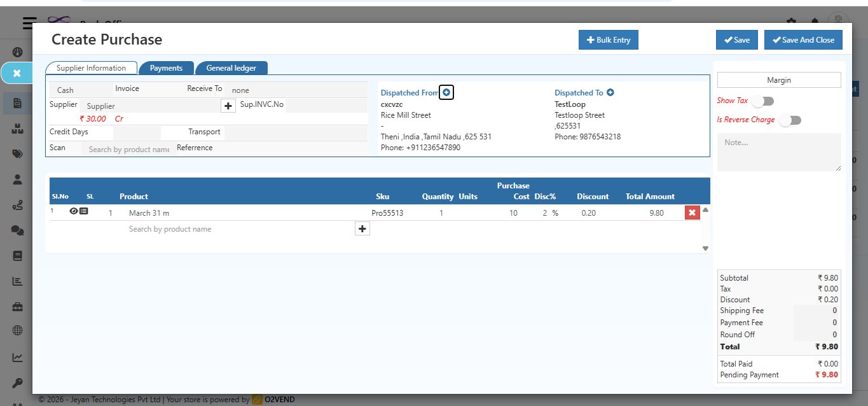Edit the Dispatched To address
The image size is (868, 406).
tap(609, 92)
